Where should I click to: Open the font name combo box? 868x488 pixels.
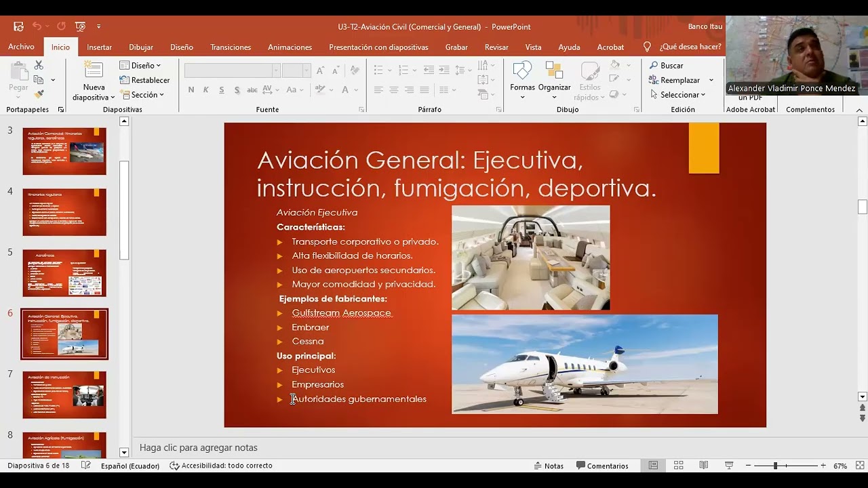click(232, 70)
